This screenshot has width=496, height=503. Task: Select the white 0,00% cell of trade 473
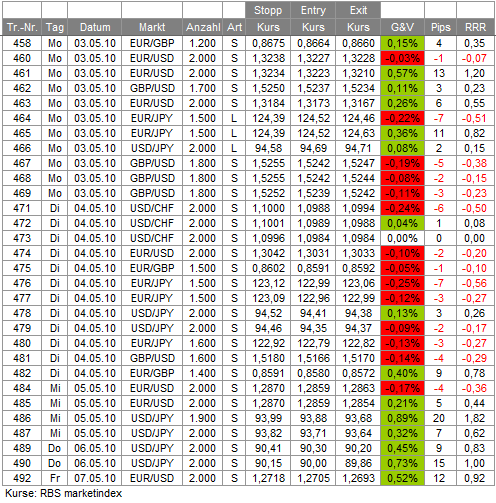402,238
